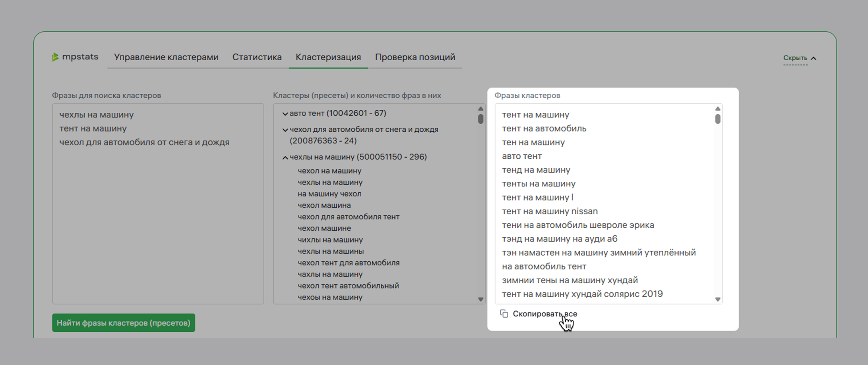Image resolution: width=868 pixels, height=365 pixels.
Task: Click the mpstats logo icon
Action: tap(55, 57)
